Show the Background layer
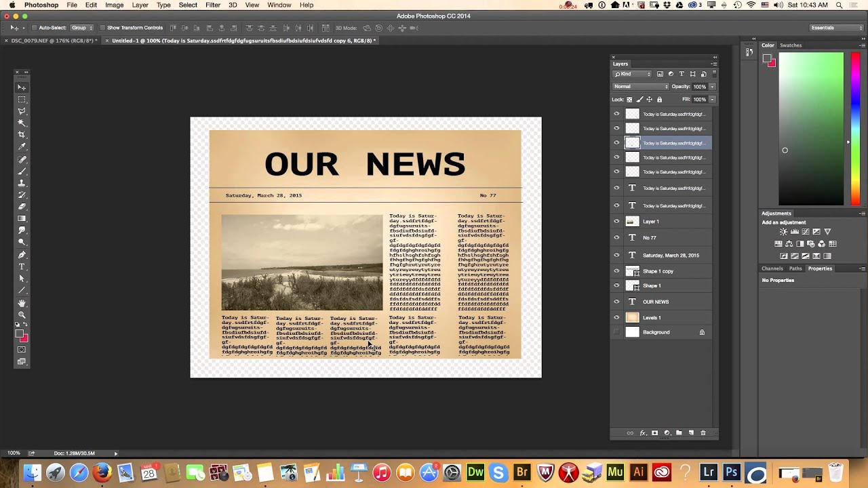The height and width of the screenshot is (488, 868). click(616, 332)
